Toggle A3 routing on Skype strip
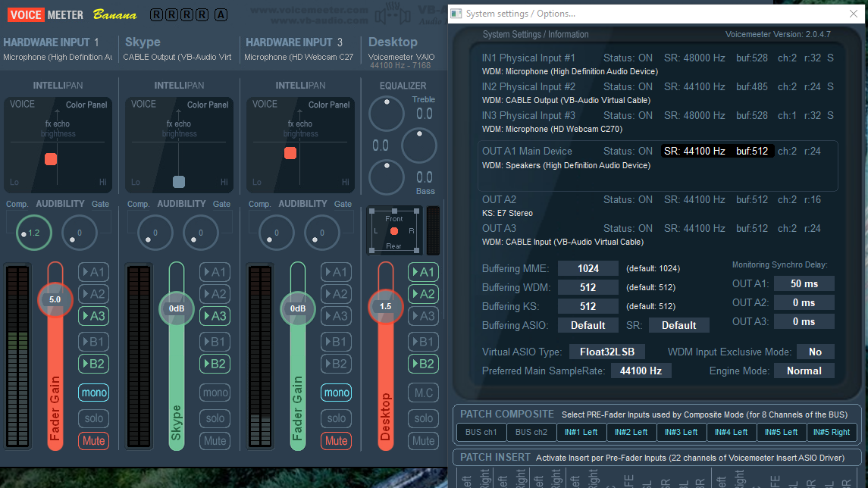868x488 pixels. coord(215,316)
